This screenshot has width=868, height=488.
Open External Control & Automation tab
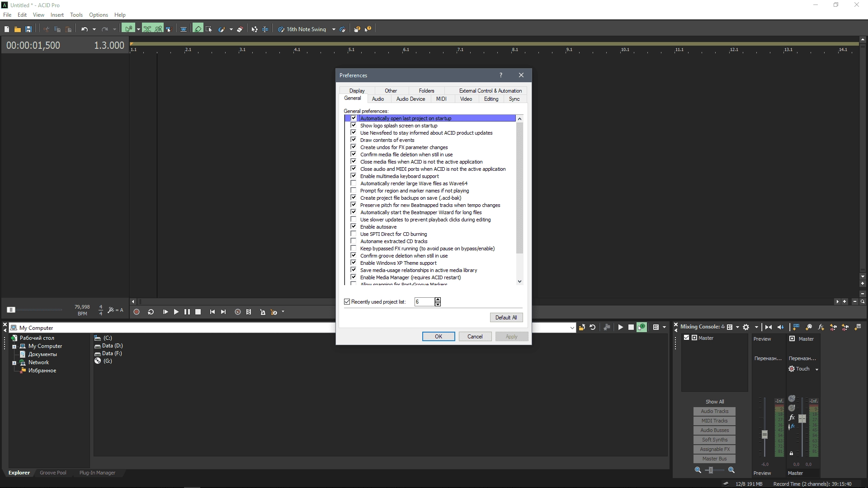click(490, 91)
